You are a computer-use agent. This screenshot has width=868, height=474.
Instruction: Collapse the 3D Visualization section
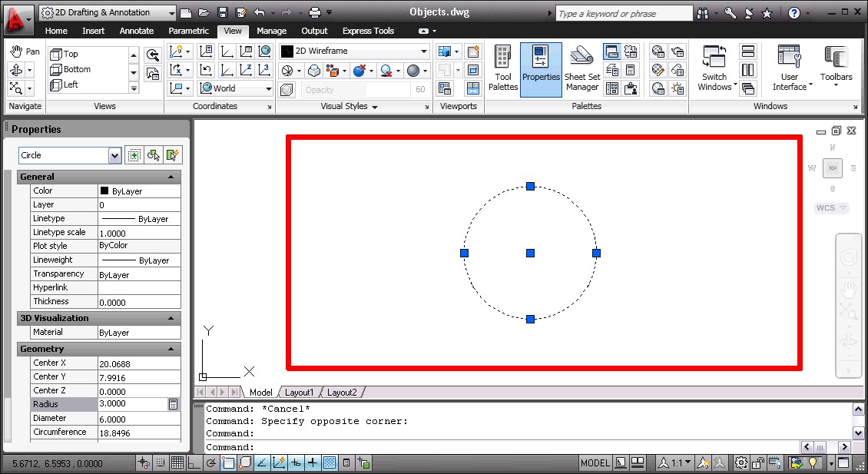(x=171, y=318)
